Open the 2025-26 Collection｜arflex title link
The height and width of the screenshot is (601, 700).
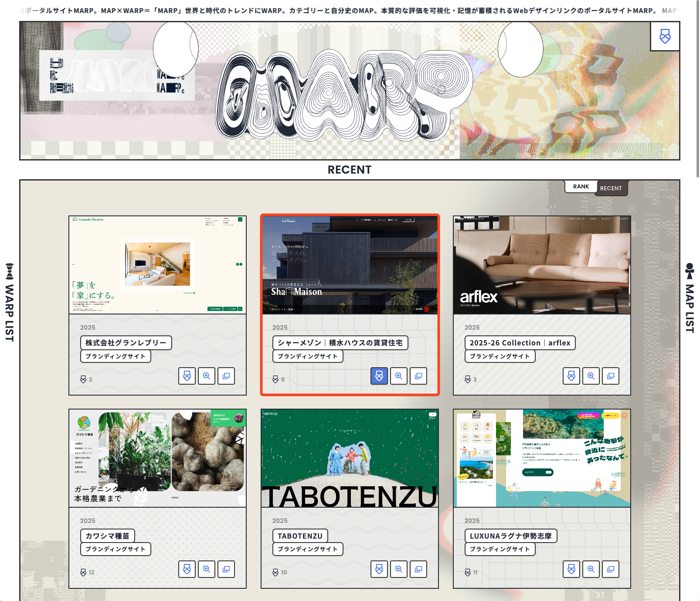point(520,343)
